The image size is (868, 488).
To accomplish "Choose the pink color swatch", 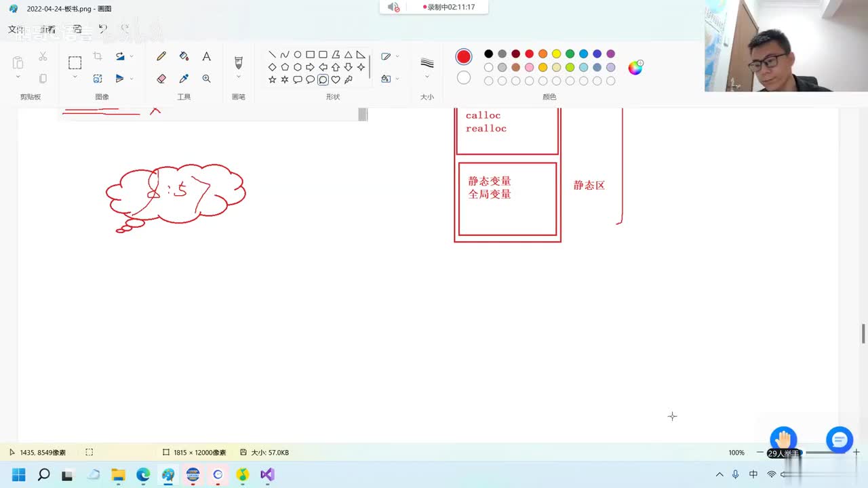I will coord(529,67).
